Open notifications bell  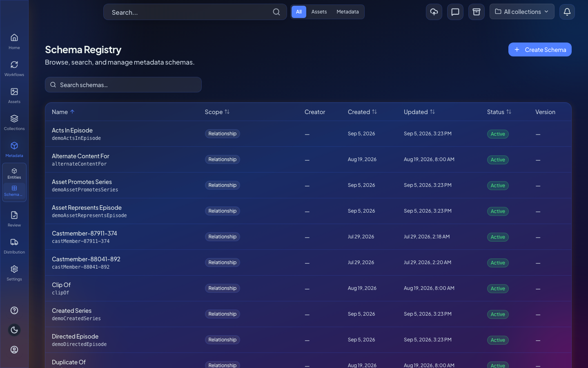pyautogui.click(x=567, y=12)
